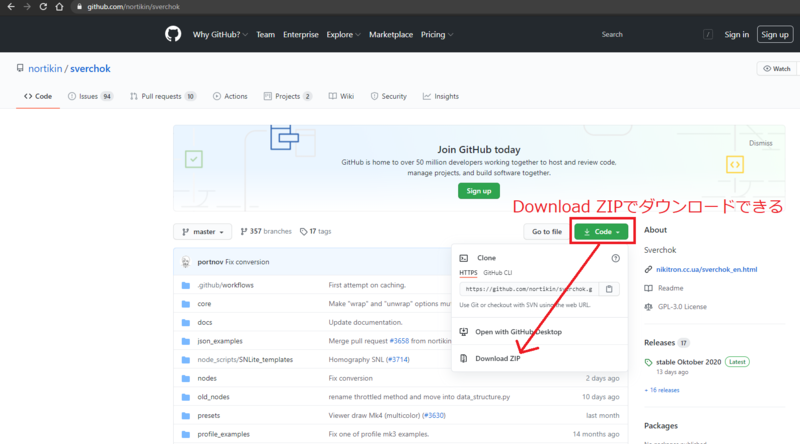Click the folder icon beside core
This screenshot has height=444, width=800.
[186, 304]
